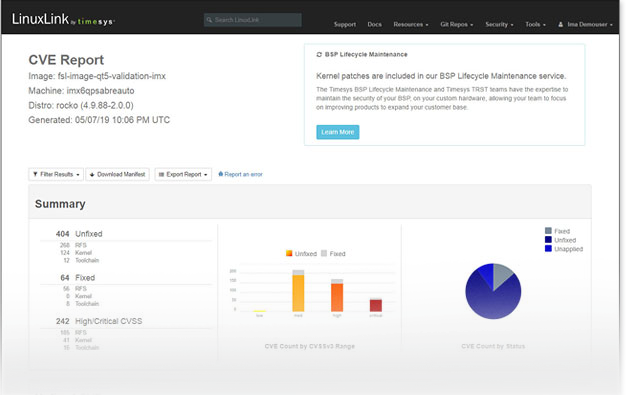
Task: Click the 'CVE Report' heading
Action: click(x=66, y=60)
